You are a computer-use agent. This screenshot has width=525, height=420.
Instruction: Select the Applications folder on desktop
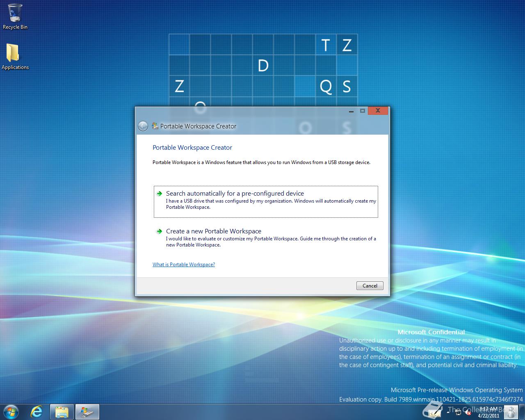point(15,57)
